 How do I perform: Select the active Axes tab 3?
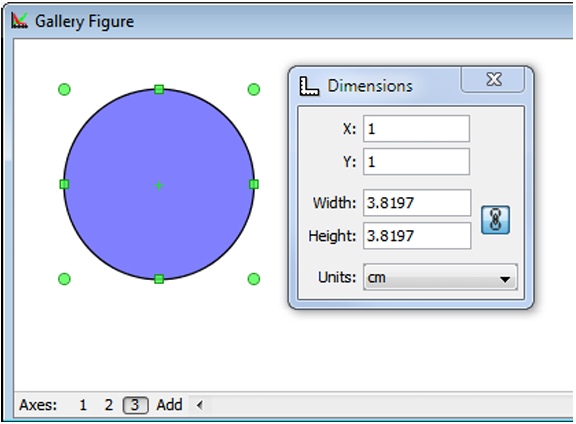coord(135,405)
